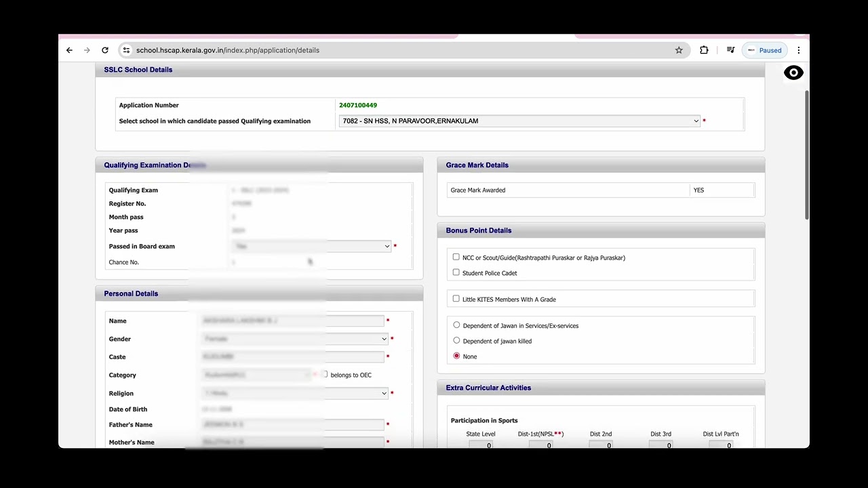Toggle the belongs to OEC checkbox
Viewport: 868px width, 488px height.
coord(324,374)
